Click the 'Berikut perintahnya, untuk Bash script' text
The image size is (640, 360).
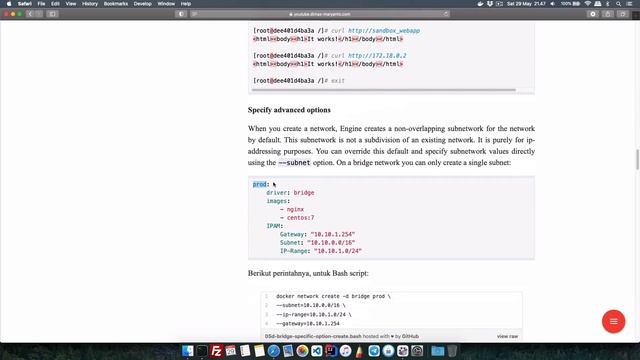[x=308, y=273]
